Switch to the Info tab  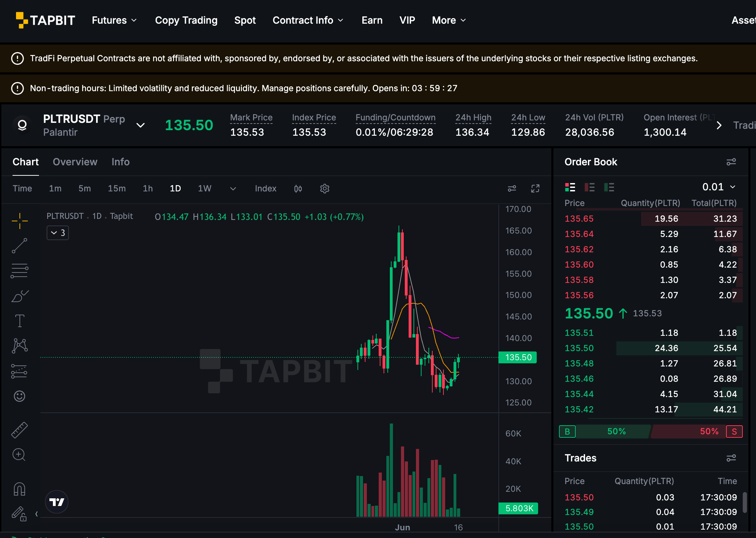coord(120,162)
